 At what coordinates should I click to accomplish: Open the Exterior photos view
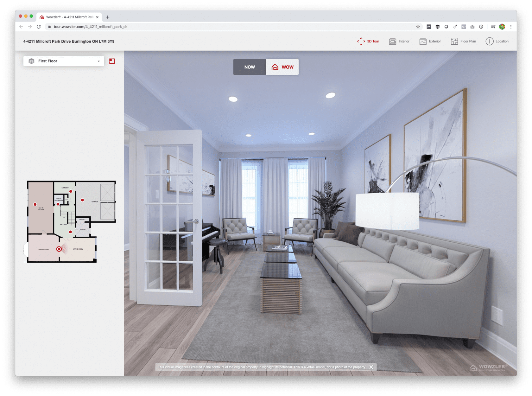coord(430,41)
